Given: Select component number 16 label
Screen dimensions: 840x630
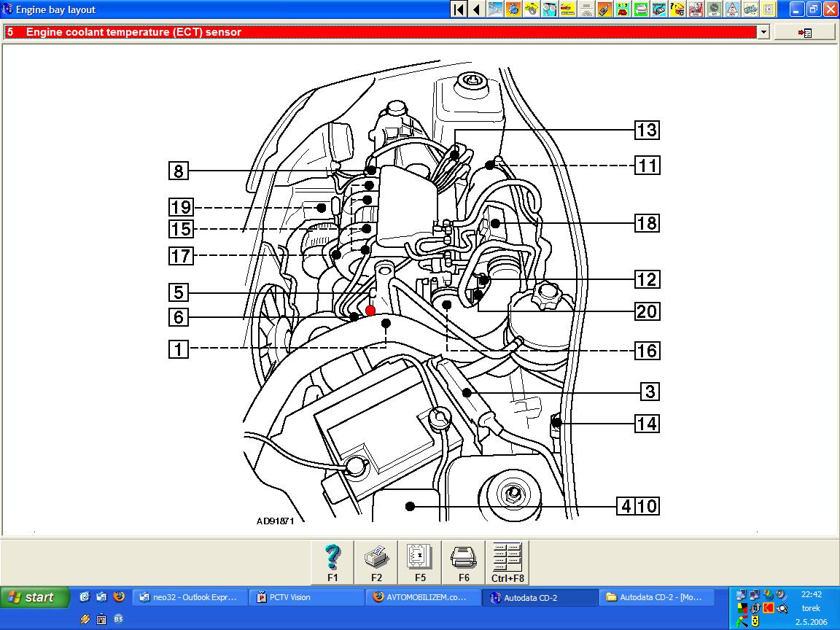Looking at the screenshot, I should (647, 351).
